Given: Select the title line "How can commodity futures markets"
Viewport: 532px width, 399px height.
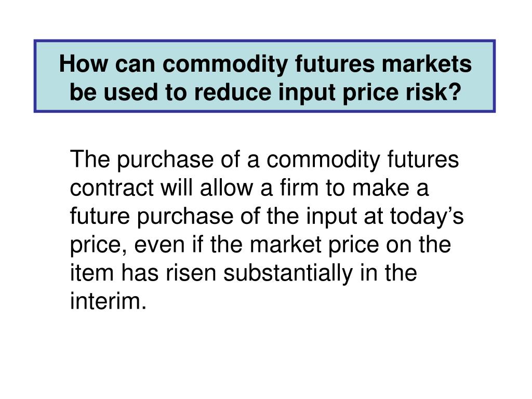Looking at the screenshot, I should pyautogui.click(x=265, y=63).
